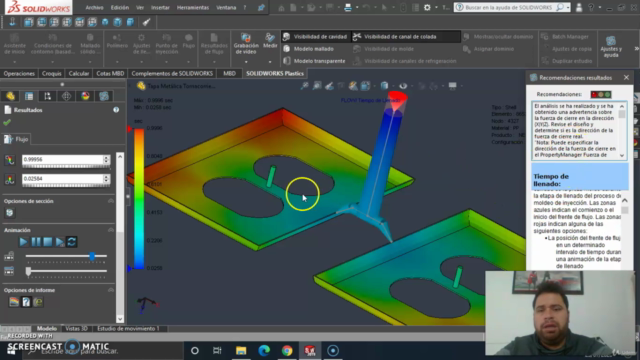Image resolution: width=640 pixels, height=360 pixels.
Task: Switch to Cotas MBD tab
Action: click(110, 73)
